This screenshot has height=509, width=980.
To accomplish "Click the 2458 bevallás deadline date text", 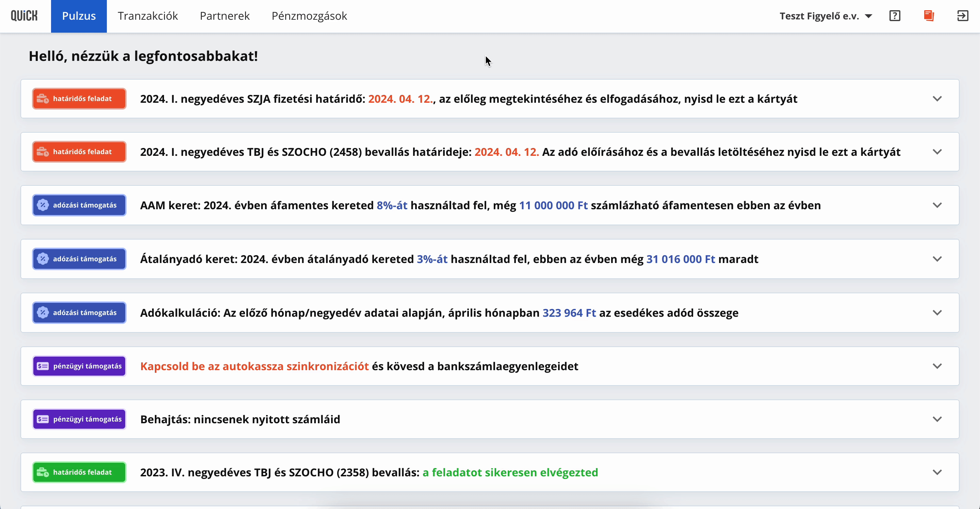I will tap(507, 152).
